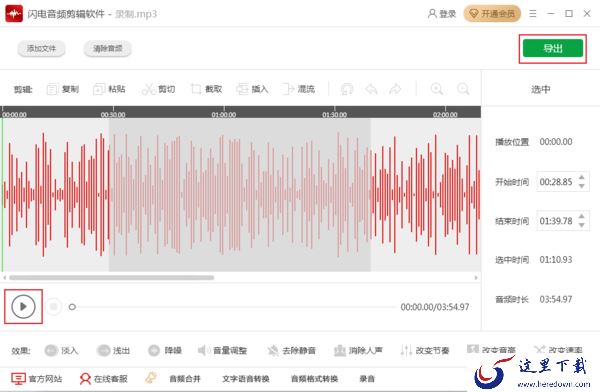Open 改变节奏 tempo change effect
600x392 pixels.
pos(425,350)
